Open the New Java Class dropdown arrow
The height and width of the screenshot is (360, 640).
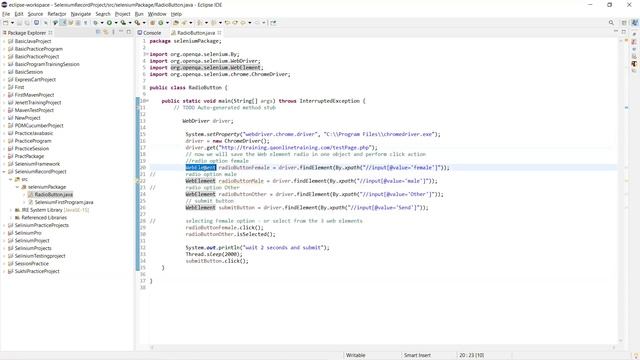tap(167, 23)
